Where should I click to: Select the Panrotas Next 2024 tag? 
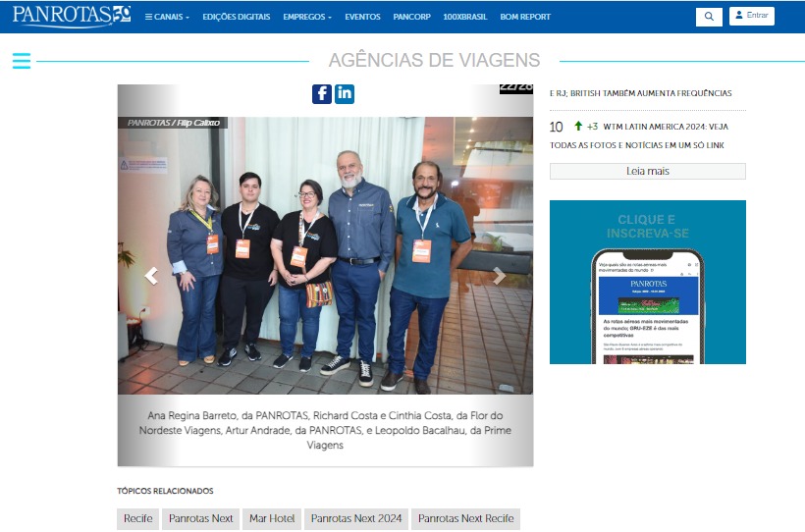(356, 518)
